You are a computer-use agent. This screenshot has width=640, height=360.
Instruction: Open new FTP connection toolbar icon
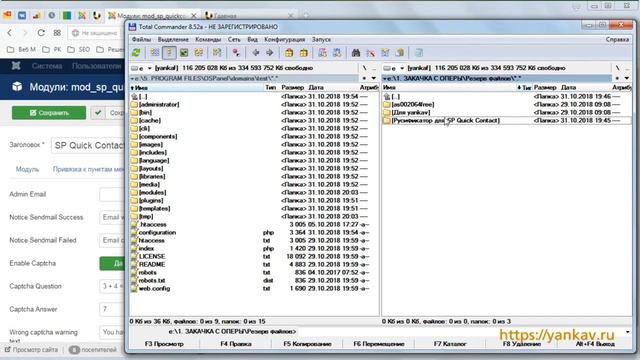point(337,53)
